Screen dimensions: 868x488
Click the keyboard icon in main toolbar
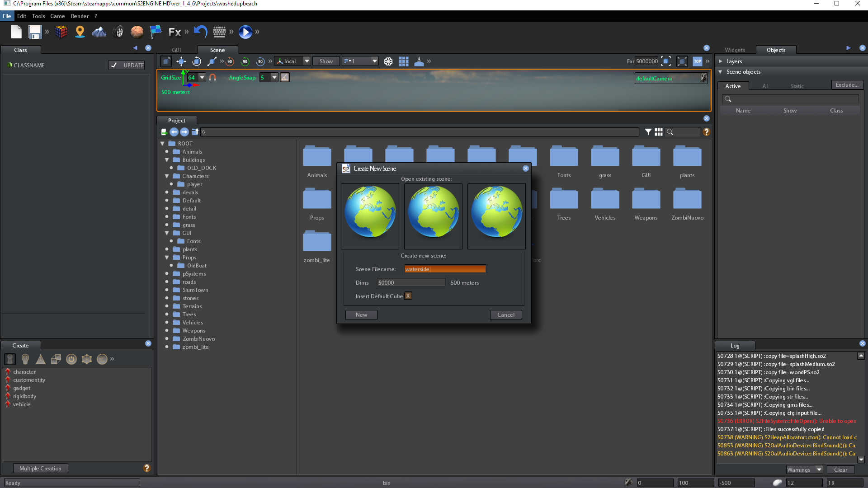tap(219, 32)
